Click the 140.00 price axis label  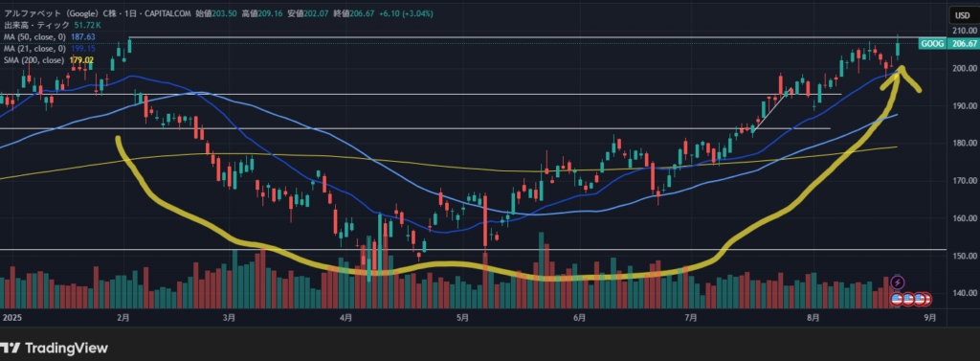coord(965,293)
